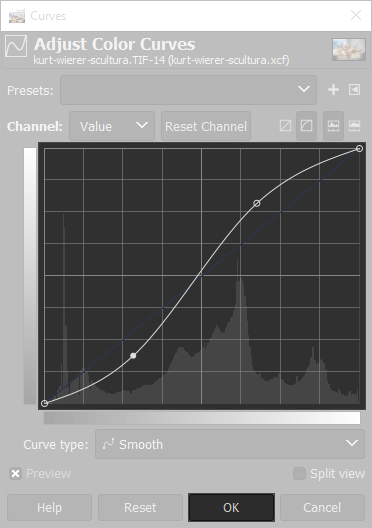Click the Reset button

pos(140,507)
